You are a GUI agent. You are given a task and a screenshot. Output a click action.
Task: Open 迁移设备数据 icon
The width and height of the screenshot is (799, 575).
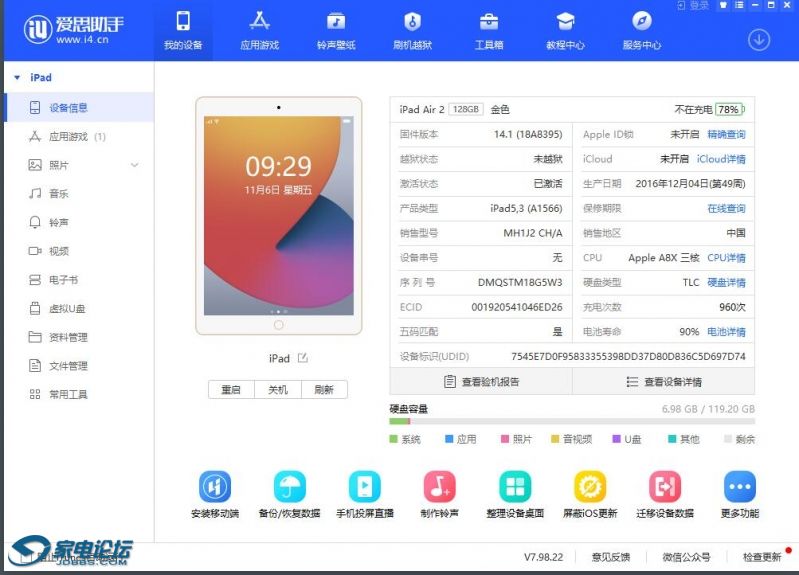pos(664,487)
